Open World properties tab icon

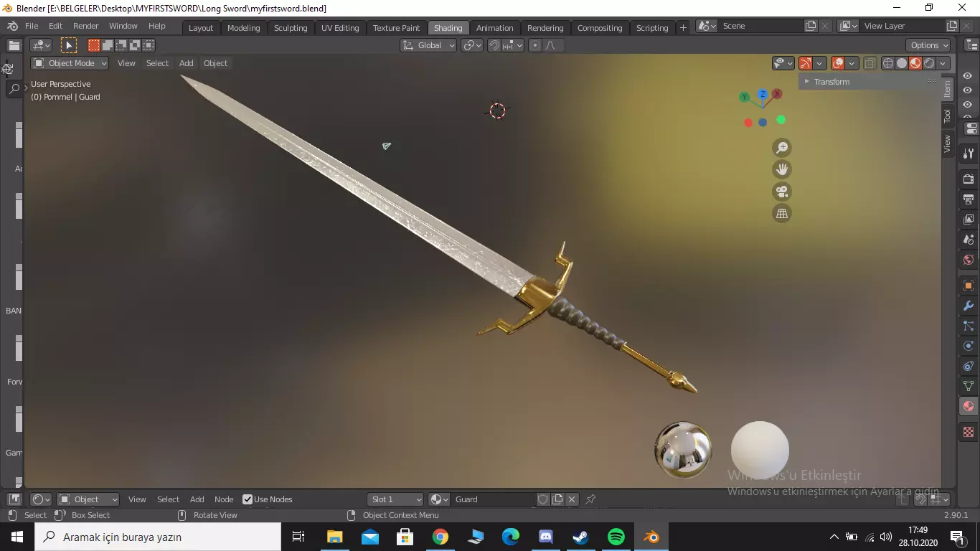click(x=969, y=259)
